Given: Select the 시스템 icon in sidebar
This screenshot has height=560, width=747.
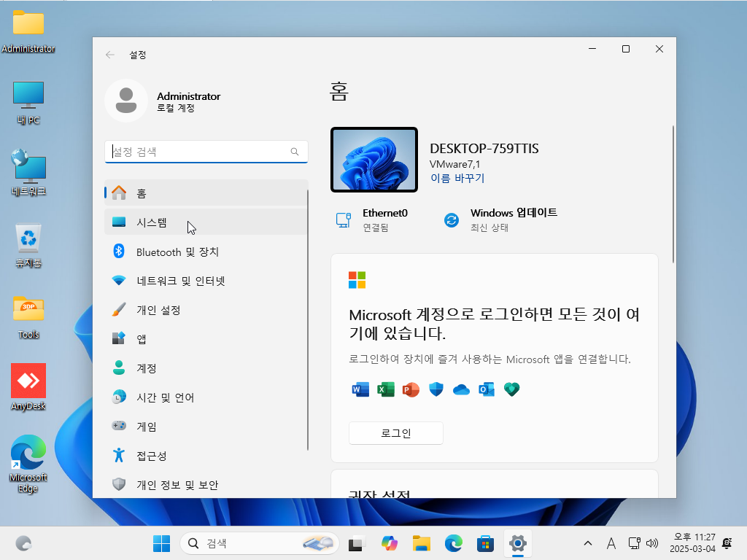Looking at the screenshot, I should [x=119, y=222].
